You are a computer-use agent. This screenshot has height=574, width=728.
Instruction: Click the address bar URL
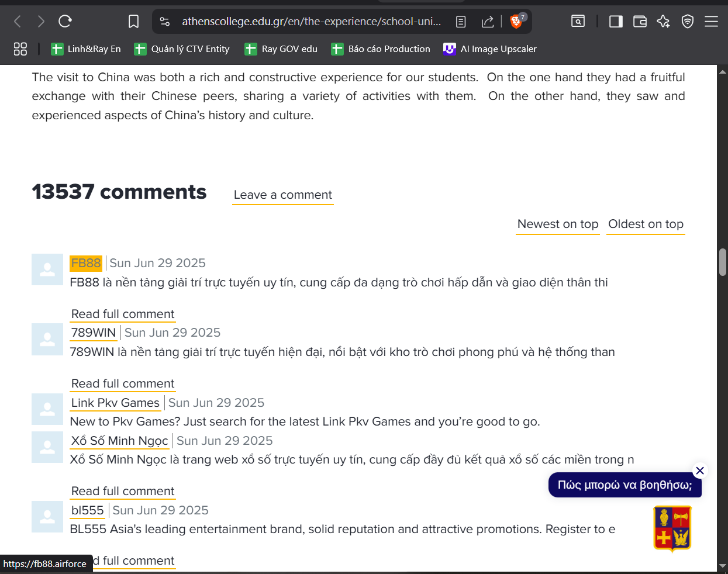pyautogui.click(x=311, y=22)
